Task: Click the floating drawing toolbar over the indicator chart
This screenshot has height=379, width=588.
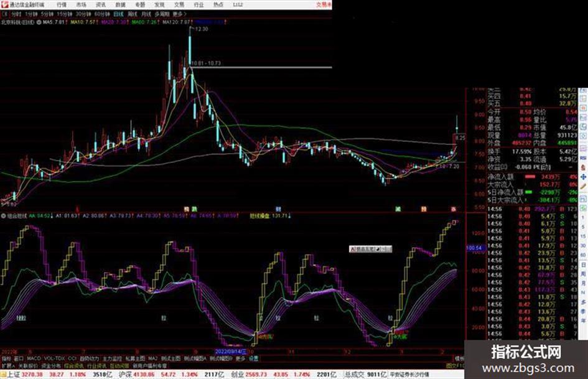Action: point(370,248)
